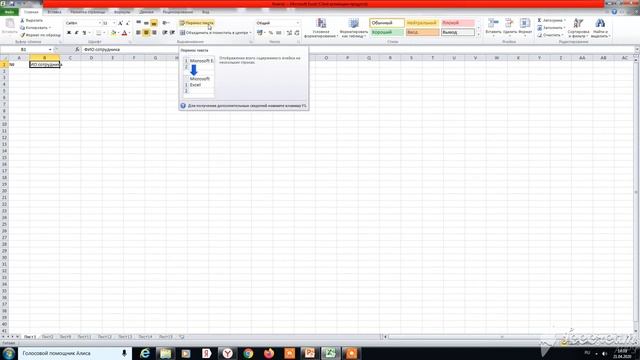
Task: Open Format as Table (Форматировать как таблицу)
Action: point(353,28)
